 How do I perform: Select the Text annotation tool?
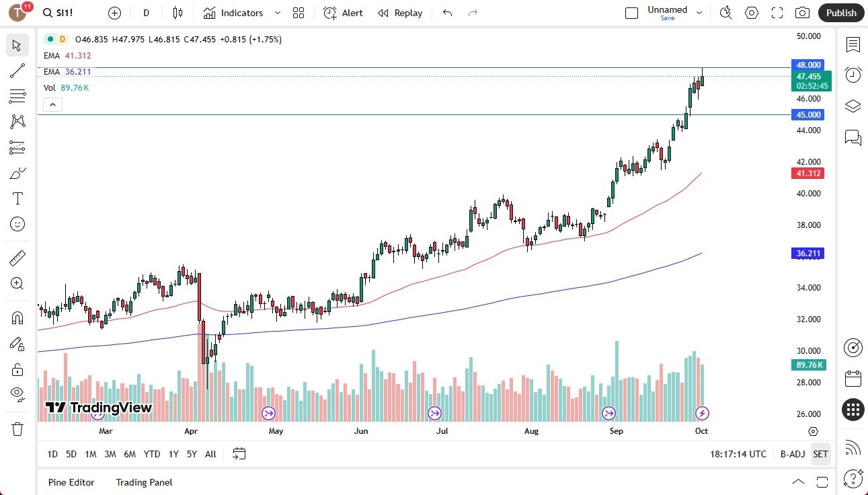pyautogui.click(x=17, y=198)
